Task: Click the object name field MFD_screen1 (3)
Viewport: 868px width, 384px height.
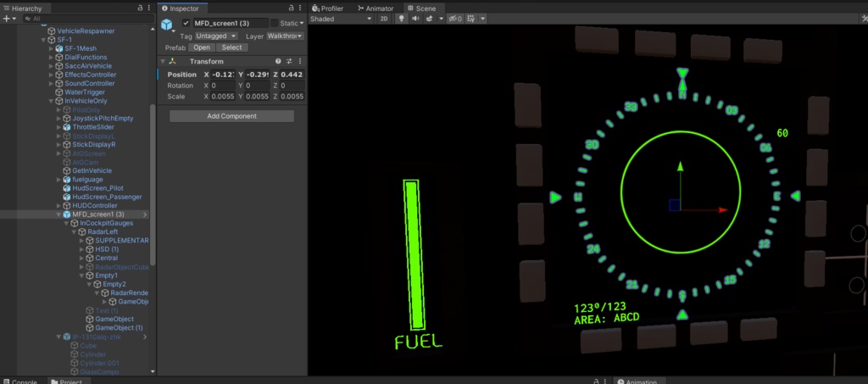Action: pyautogui.click(x=231, y=23)
